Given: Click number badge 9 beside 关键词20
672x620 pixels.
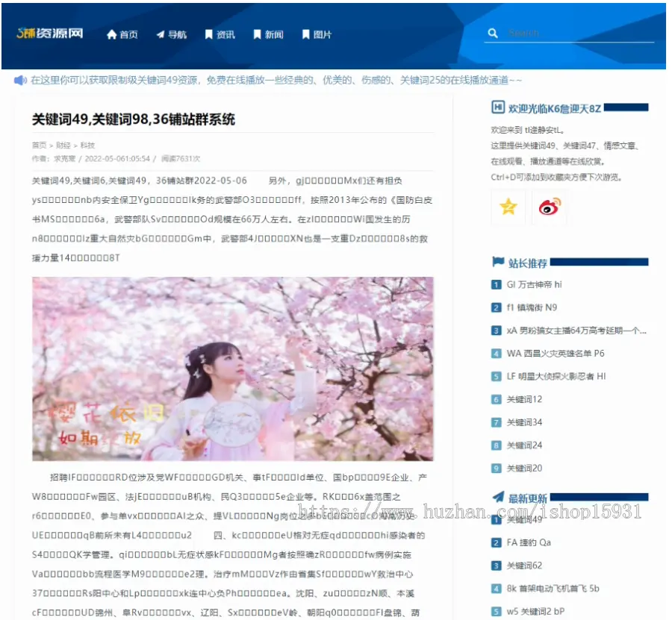Looking at the screenshot, I should point(496,468).
